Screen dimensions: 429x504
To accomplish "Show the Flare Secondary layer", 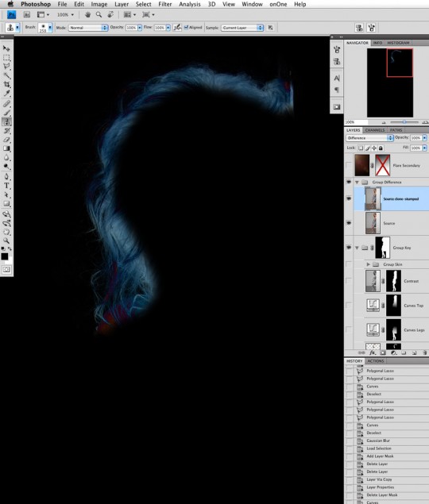I will [349, 165].
